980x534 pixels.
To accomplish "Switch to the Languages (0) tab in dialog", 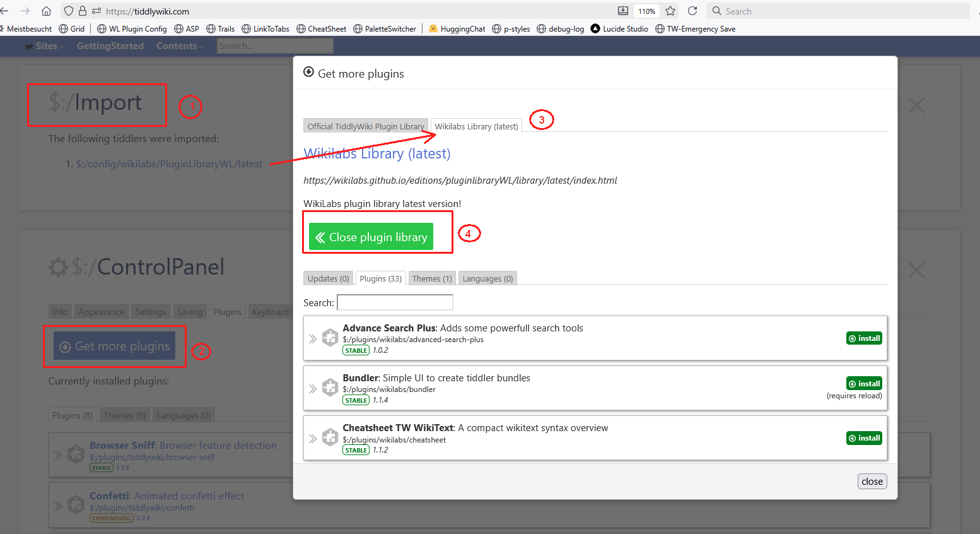I will pos(487,278).
